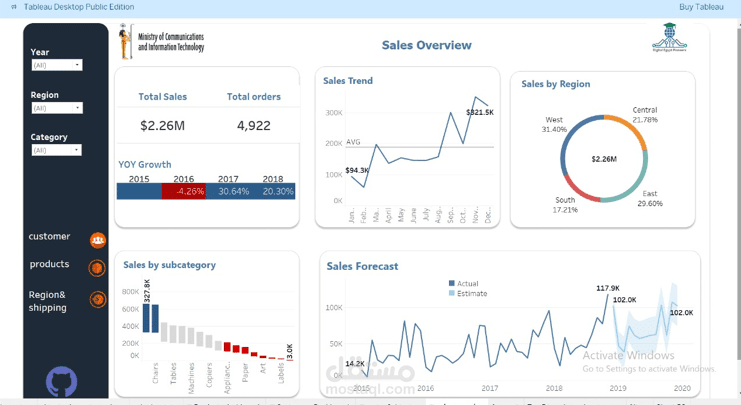Select the 2018 YOY growth 20.30% cell
This screenshot has width=741, height=405.
click(x=273, y=191)
